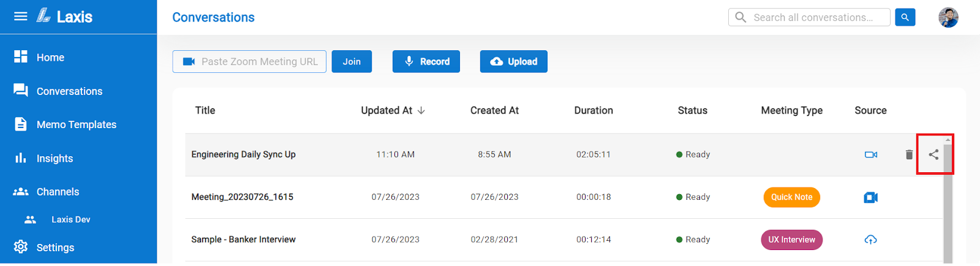Click the blue search magnifier button

(x=905, y=17)
